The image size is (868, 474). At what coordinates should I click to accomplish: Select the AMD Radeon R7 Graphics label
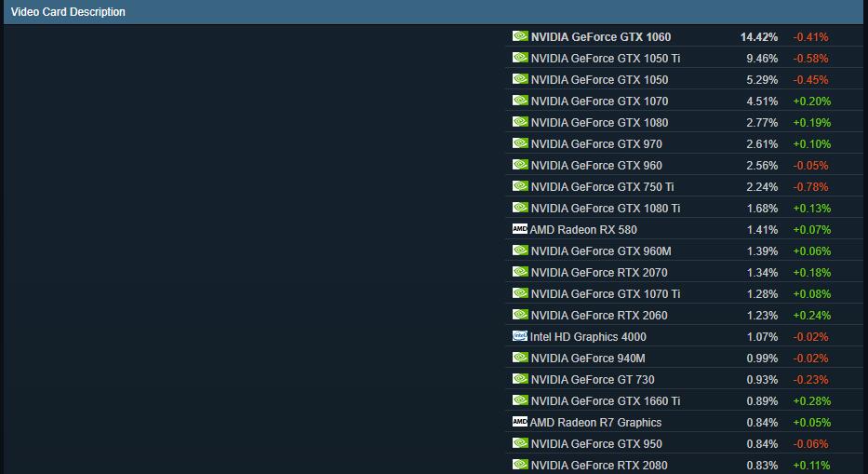pyautogui.click(x=595, y=423)
